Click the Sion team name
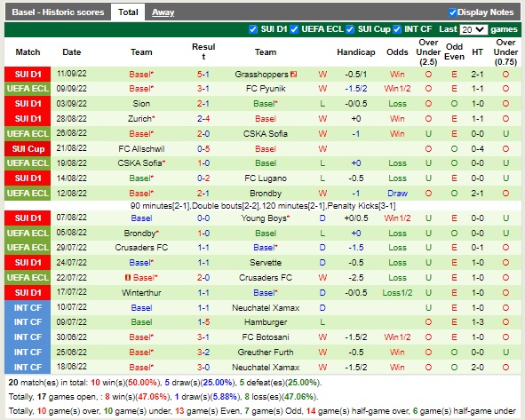Viewport: 525px width, 420px height. coord(141,103)
